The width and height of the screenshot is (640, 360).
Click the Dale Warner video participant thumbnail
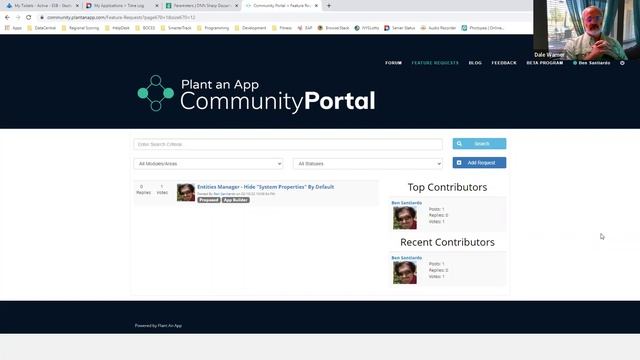coord(587,30)
